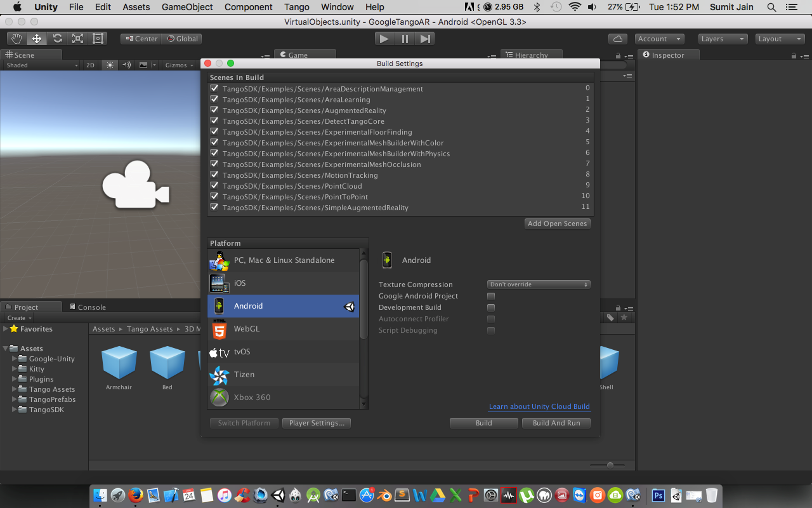812x508 pixels.
Task: Uncheck the SimpleAugmentedReality scene checkbox
Action: pyautogui.click(x=214, y=208)
